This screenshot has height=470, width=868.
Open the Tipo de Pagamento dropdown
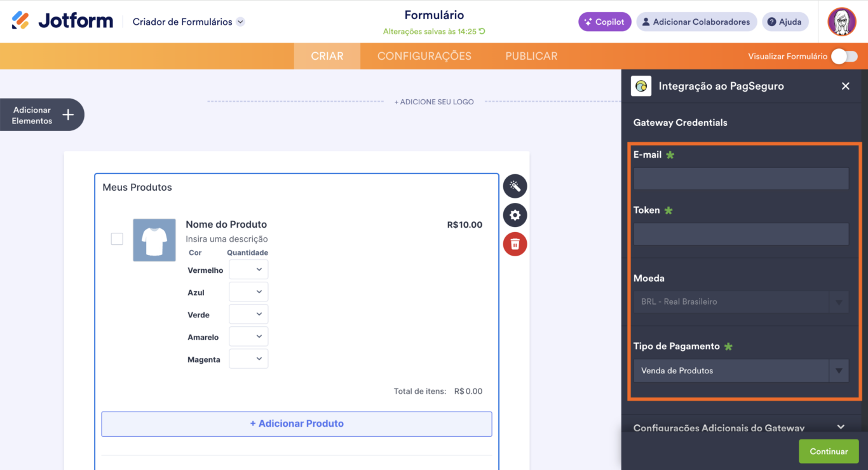click(741, 371)
